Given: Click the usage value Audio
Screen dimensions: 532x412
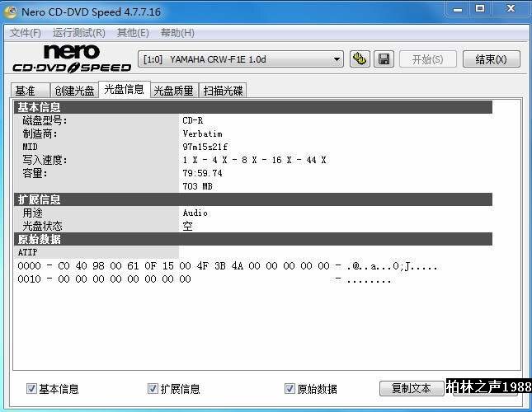Looking at the screenshot, I should [195, 213].
